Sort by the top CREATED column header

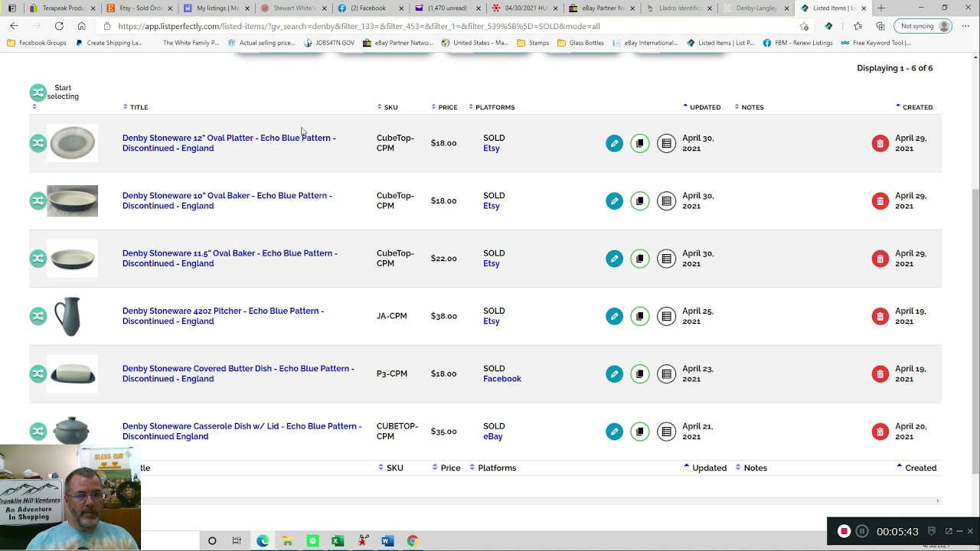coord(914,107)
